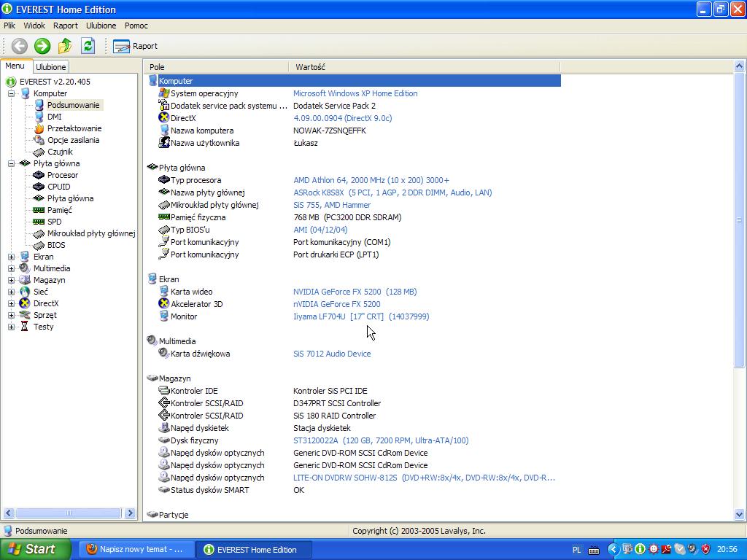Viewport: 747px width, 560px height.
Task: Click the Magazyn storage icon in the tree
Action: click(25, 280)
